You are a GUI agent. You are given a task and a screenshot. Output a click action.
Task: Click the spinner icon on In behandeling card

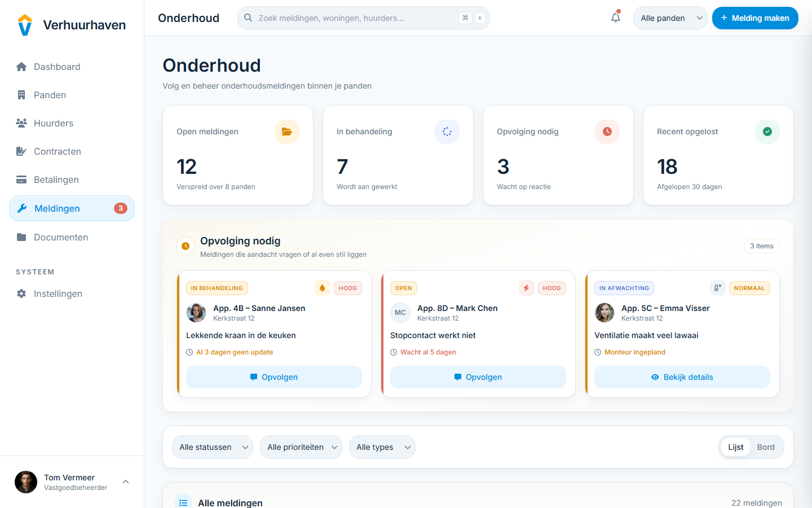447,132
